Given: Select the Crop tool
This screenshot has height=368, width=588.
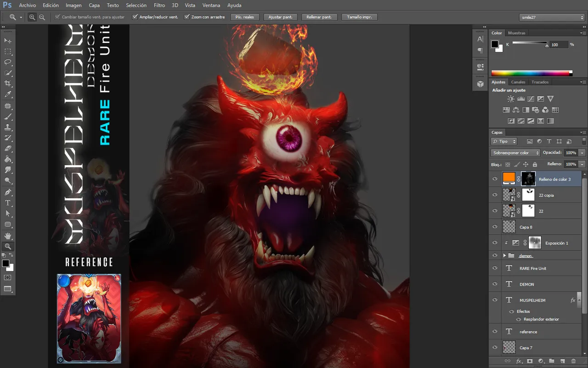Looking at the screenshot, I should pyautogui.click(x=8, y=83).
